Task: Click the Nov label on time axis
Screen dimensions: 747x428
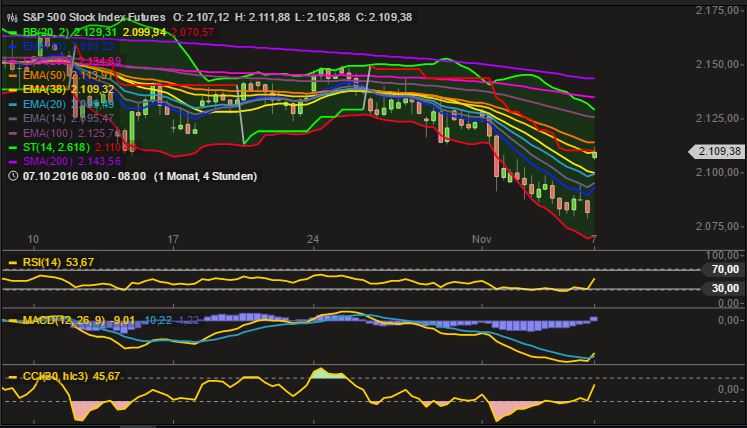Action: point(481,239)
